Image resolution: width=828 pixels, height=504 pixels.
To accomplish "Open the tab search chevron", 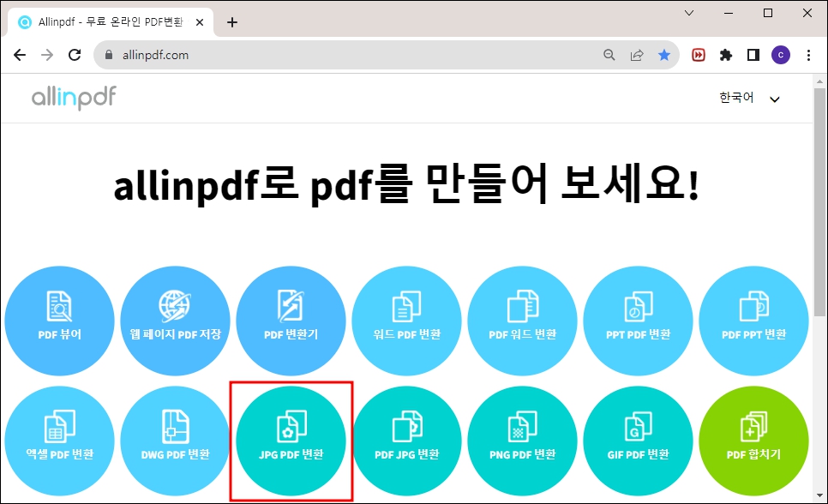I will point(689,13).
